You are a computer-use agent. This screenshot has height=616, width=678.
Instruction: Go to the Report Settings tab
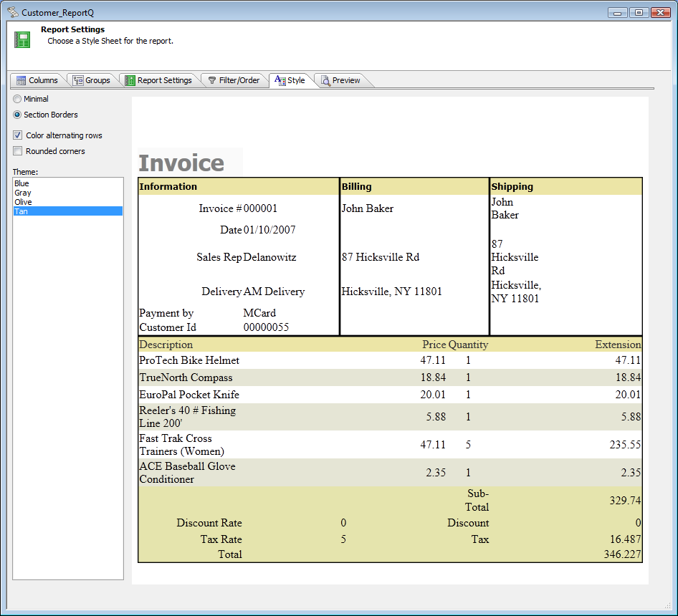point(158,80)
